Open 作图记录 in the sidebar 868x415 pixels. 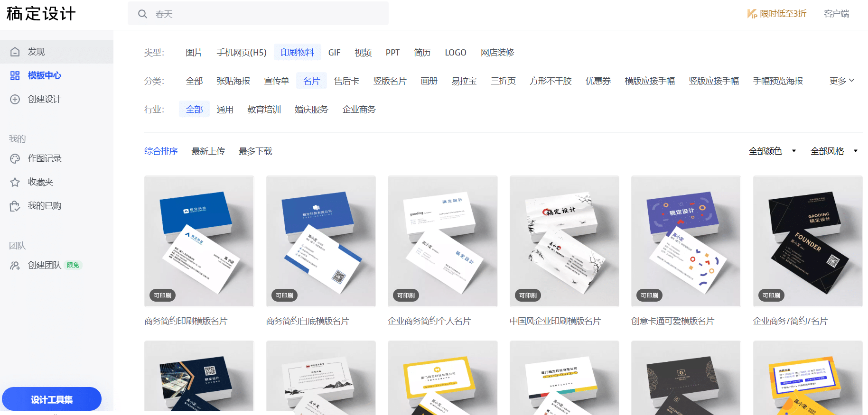pos(45,158)
